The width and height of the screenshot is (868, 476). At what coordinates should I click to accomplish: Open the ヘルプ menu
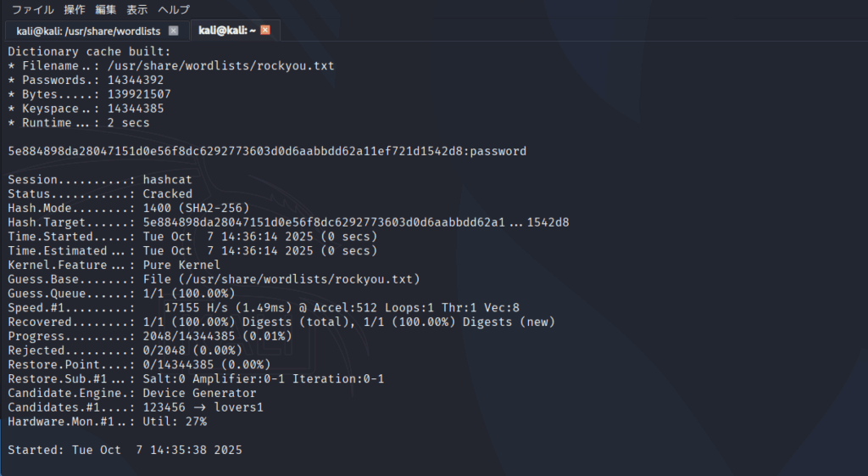(174, 9)
